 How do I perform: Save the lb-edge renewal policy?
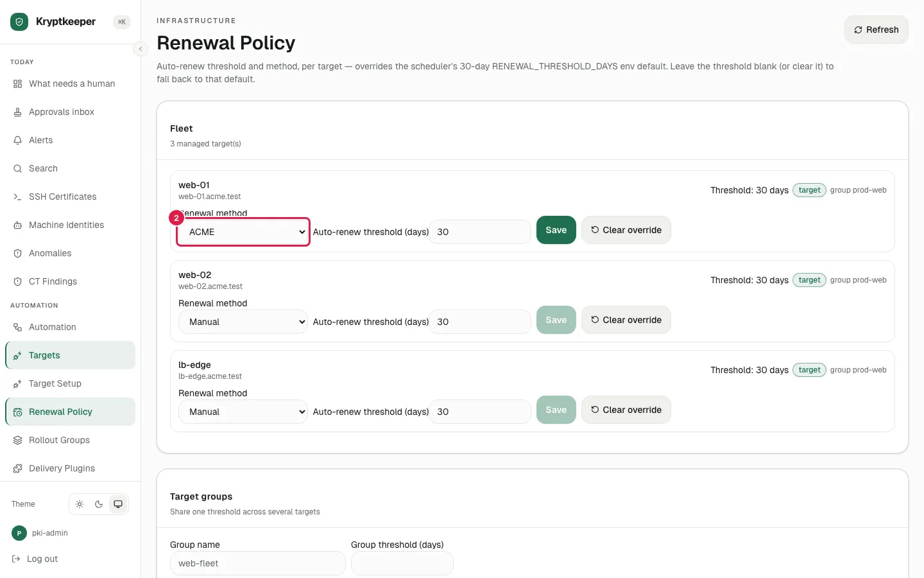pos(556,410)
